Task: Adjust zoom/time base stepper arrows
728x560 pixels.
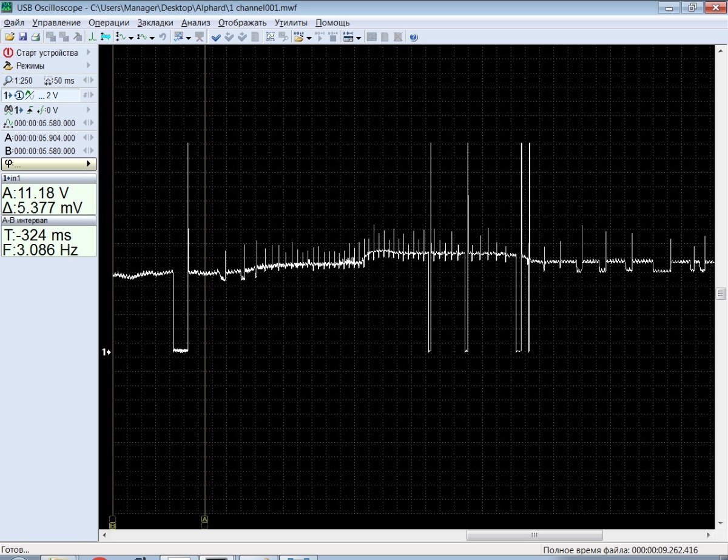Action: pos(89,81)
